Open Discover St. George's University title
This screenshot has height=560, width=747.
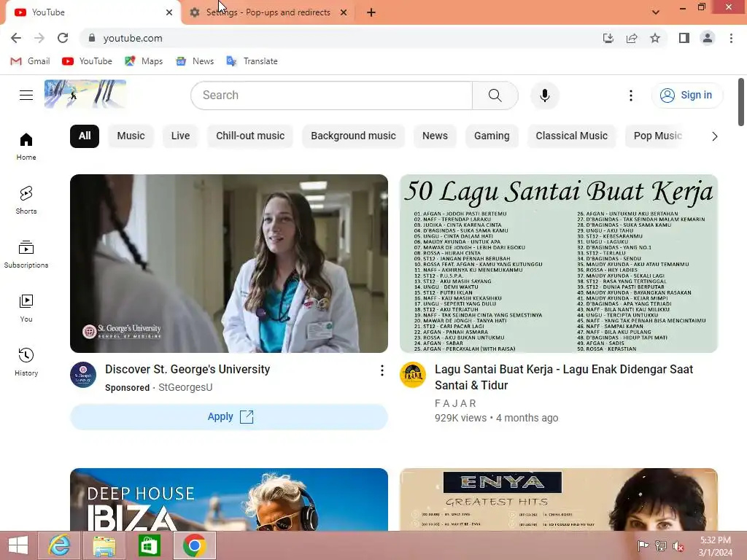pyautogui.click(x=187, y=370)
